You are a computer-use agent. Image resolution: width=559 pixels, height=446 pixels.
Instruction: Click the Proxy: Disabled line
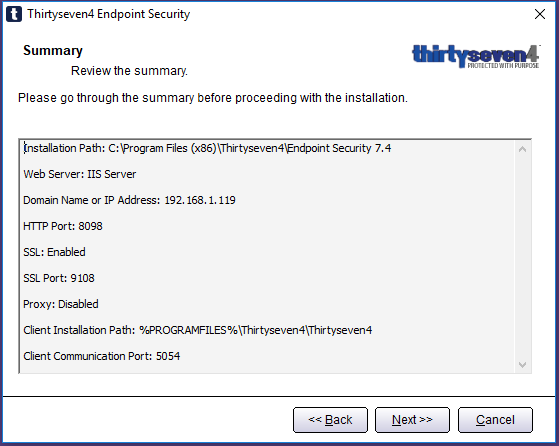pos(61,304)
